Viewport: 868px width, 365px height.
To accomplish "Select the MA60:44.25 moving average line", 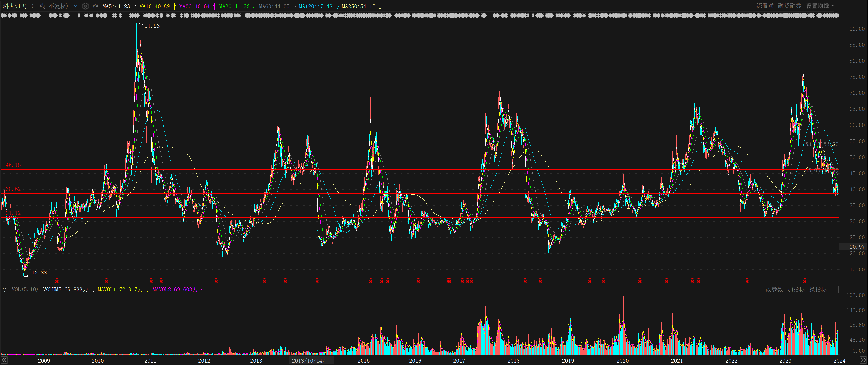I will coord(274,6).
